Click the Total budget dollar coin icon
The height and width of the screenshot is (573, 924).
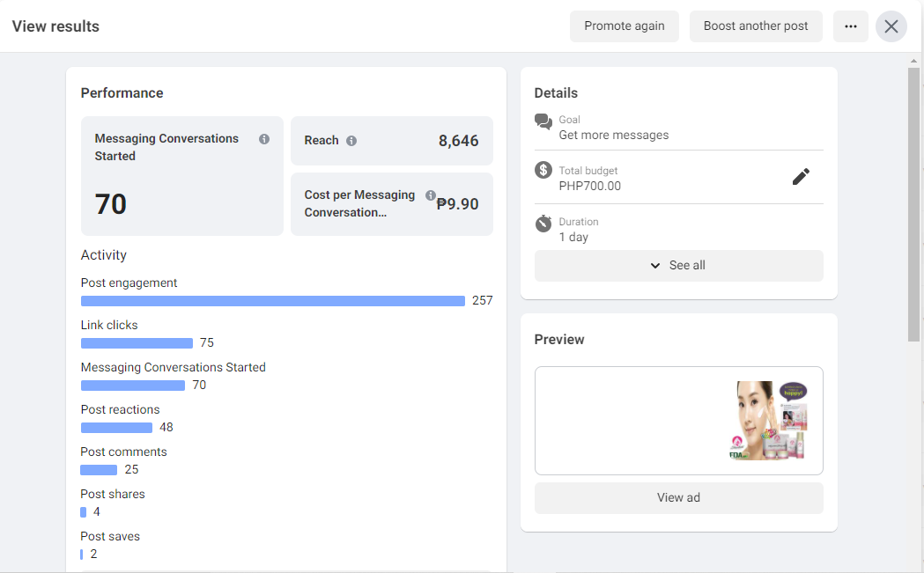(543, 170)
